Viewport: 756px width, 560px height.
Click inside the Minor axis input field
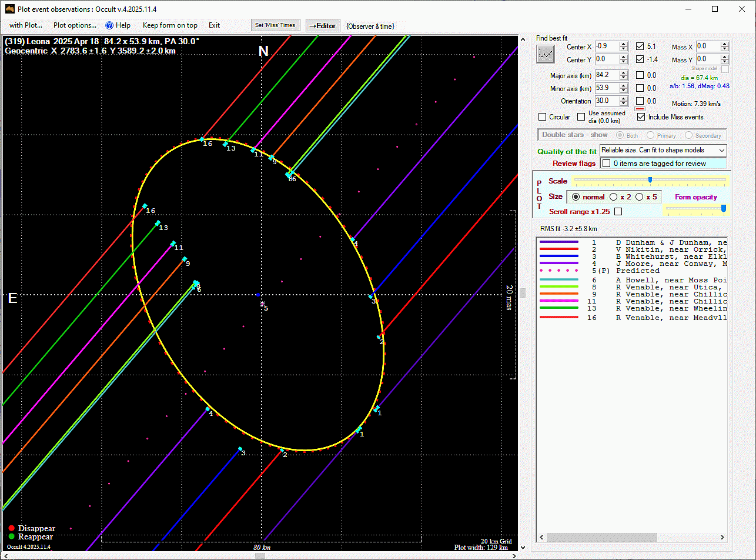coord(606,88)
